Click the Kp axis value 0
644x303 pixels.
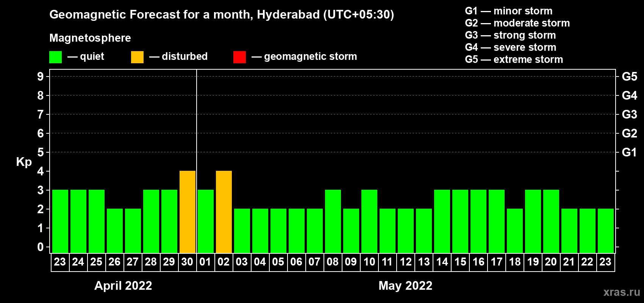point(41,247)
